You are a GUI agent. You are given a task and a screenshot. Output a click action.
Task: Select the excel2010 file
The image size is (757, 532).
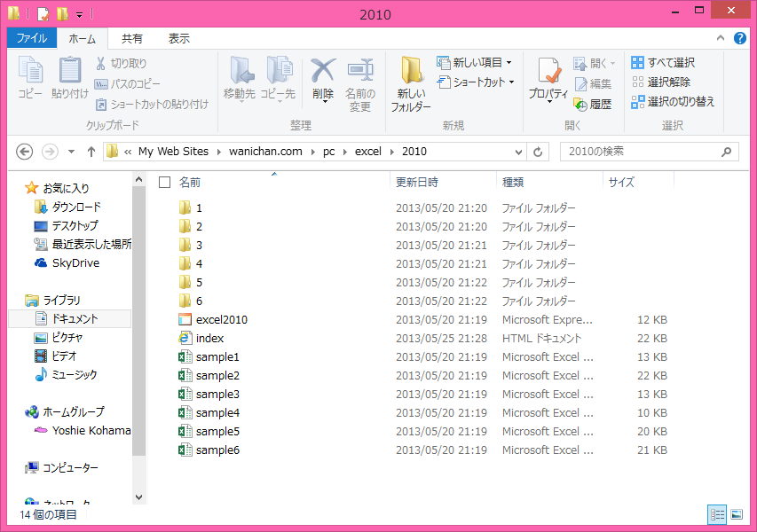tap(213, 320)
